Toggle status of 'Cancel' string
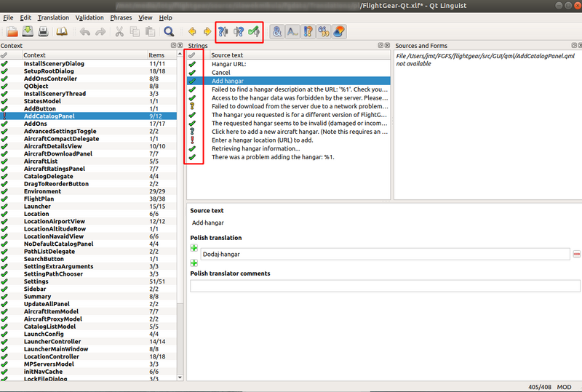This screenshot has width=582, height=392. tap(192, 73)
